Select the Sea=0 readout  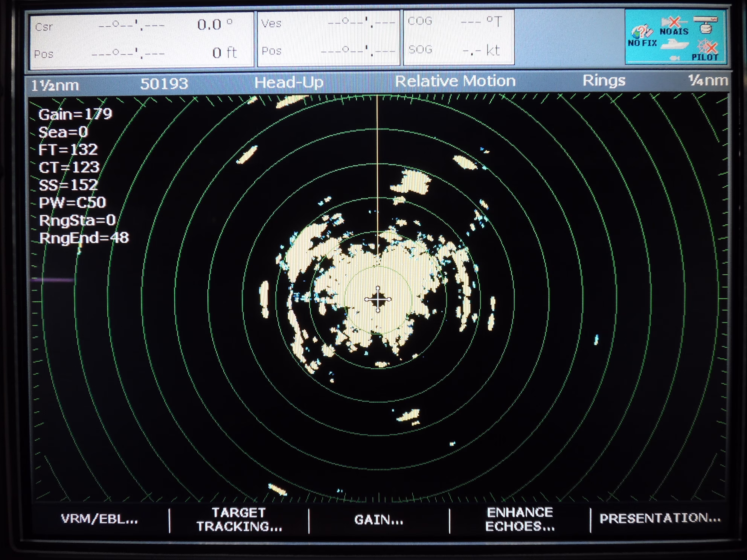pyautogui.click(x=63, y=132)
